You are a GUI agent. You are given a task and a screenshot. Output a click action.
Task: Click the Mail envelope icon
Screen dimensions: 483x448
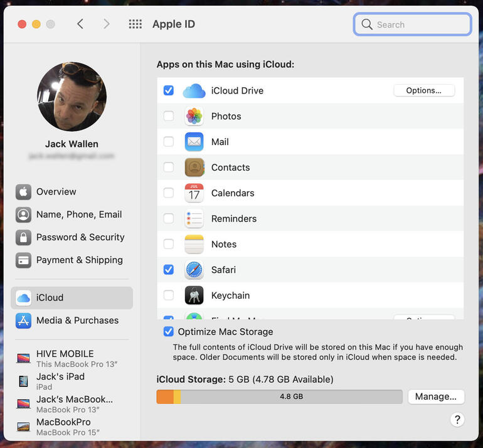(194, 142)
